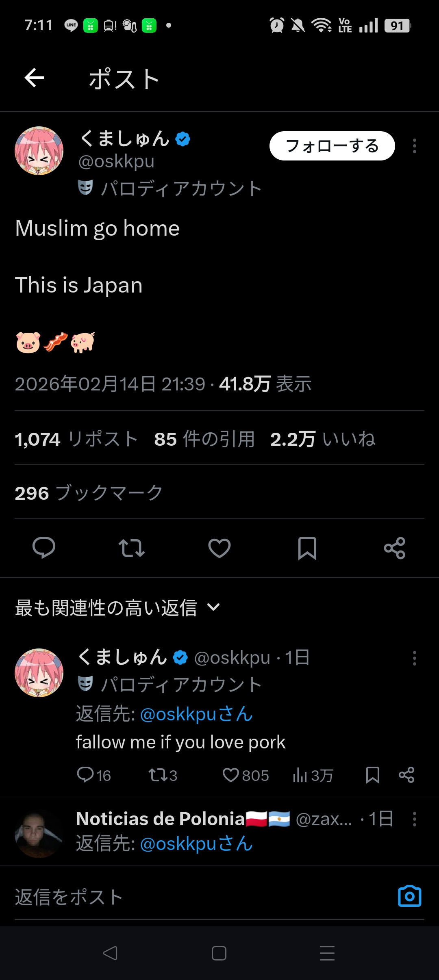Follow くましゅん with フォローする button
The height and width of the screenshot is (980, 439).
click(332, 146)
